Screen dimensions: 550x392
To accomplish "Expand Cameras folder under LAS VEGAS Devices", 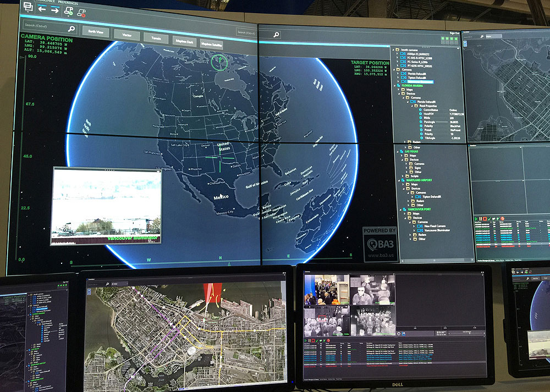I will 406,164.
